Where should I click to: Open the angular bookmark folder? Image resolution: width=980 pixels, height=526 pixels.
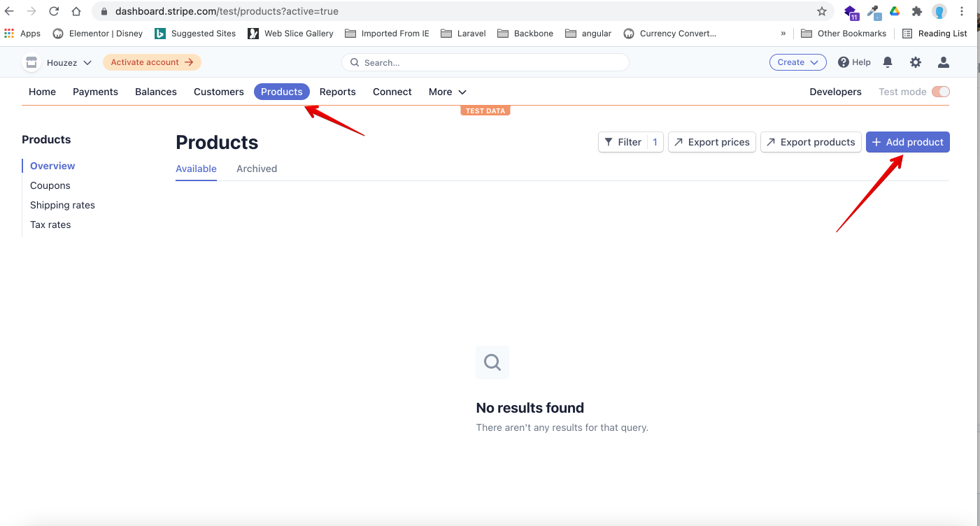[x=588, y=34]
